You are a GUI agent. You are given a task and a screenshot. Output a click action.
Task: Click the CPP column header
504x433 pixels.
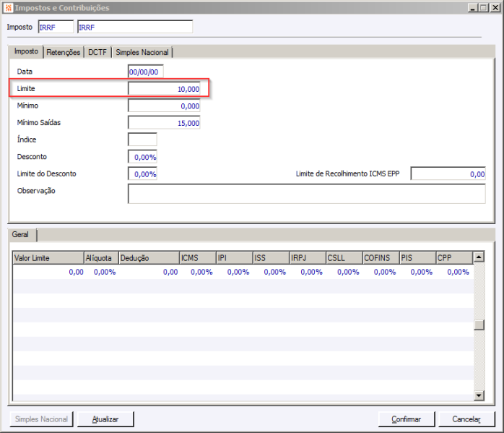(454, 258)
